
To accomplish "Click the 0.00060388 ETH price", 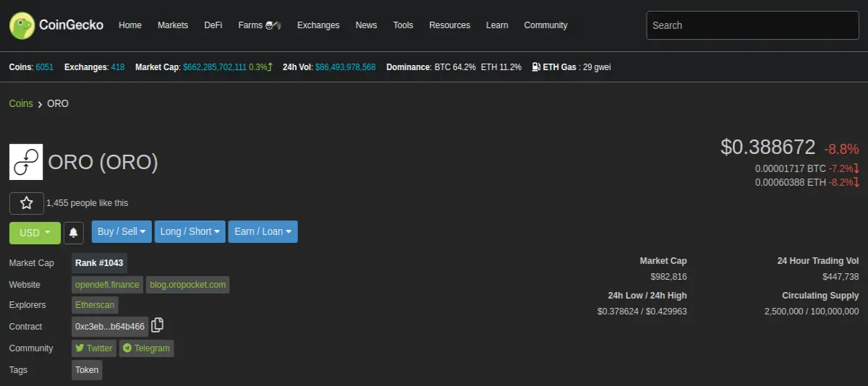I will 791,182.
